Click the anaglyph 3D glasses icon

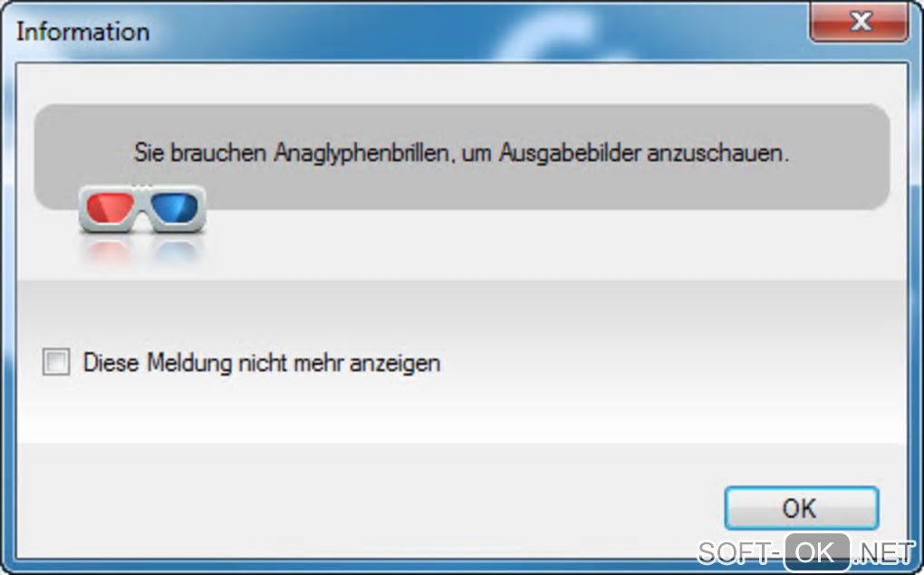coord(142,208)
